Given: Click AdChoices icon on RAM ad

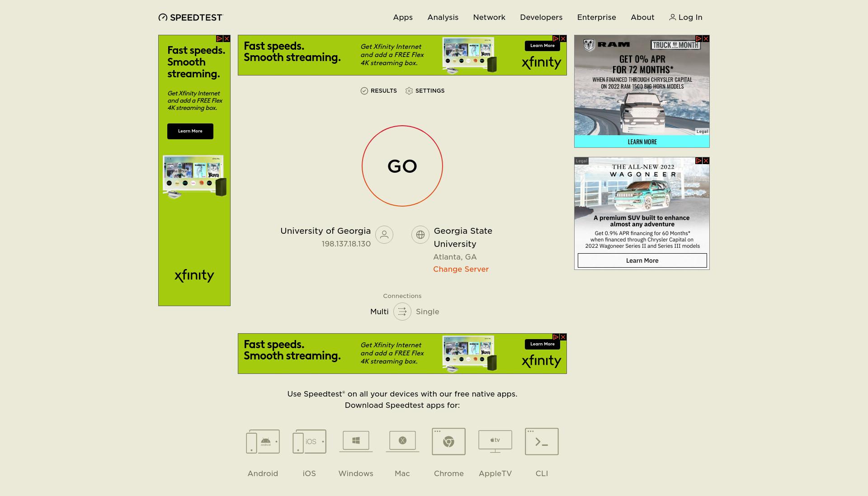Looking at the screenshot, I should pyautogui.click(x=698, y=39).
